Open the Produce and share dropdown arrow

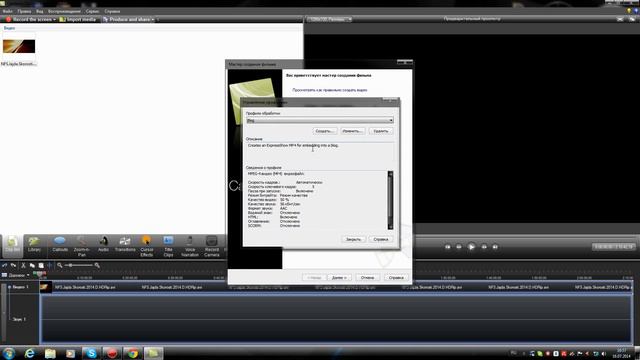tap(153, 19)
